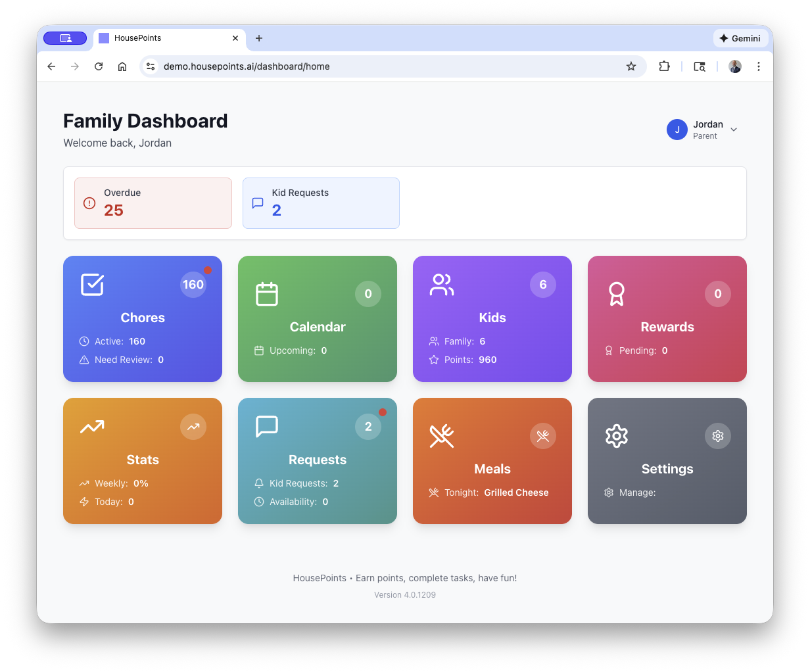
Task: Open the Rewards card title
Action: point(667,327)
